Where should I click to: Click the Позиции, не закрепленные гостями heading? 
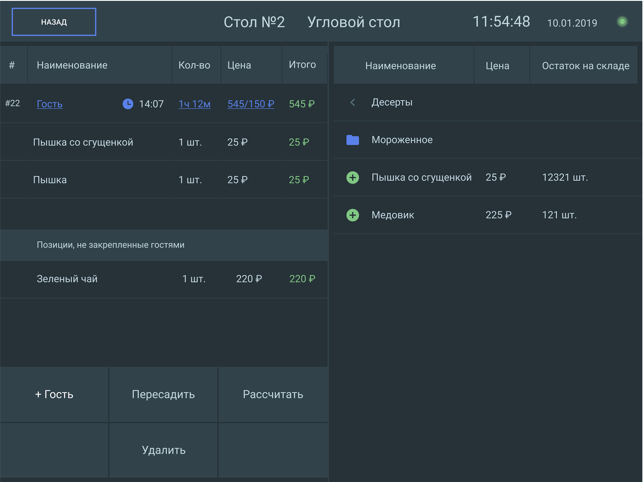(x=110, y=245)
